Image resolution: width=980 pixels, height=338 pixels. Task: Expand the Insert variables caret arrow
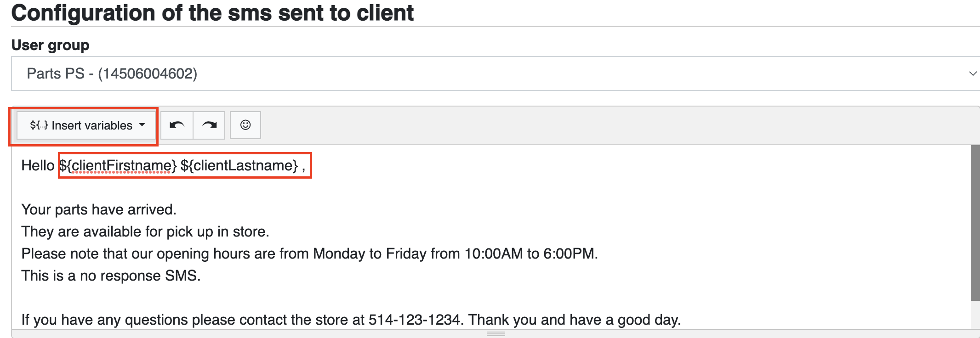[142, 125]
